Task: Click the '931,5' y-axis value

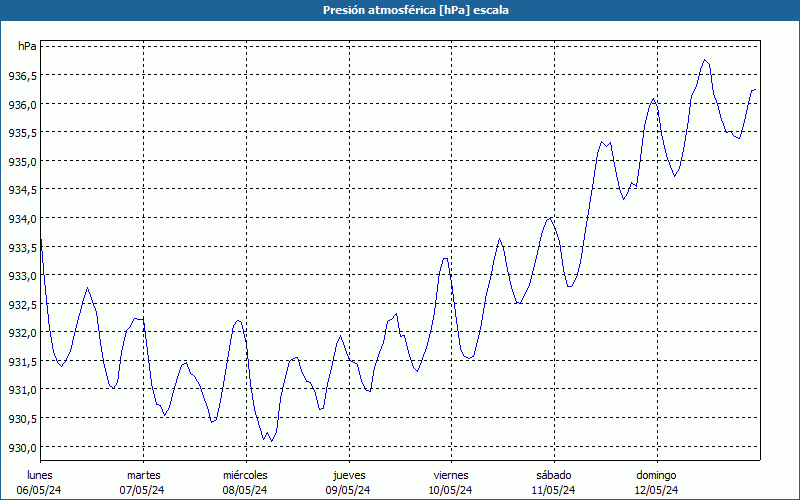Action: click(x=22, y=361)
